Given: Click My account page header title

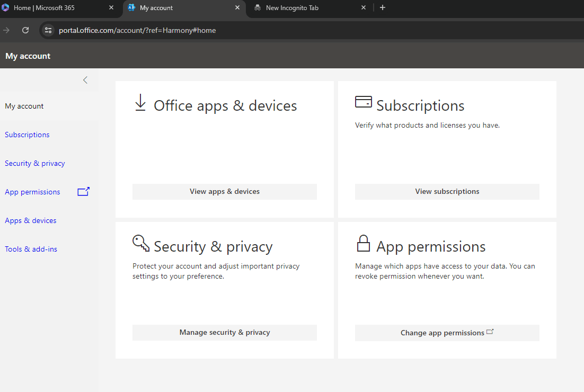Looking at the screenshot, I should click(28, 56).
